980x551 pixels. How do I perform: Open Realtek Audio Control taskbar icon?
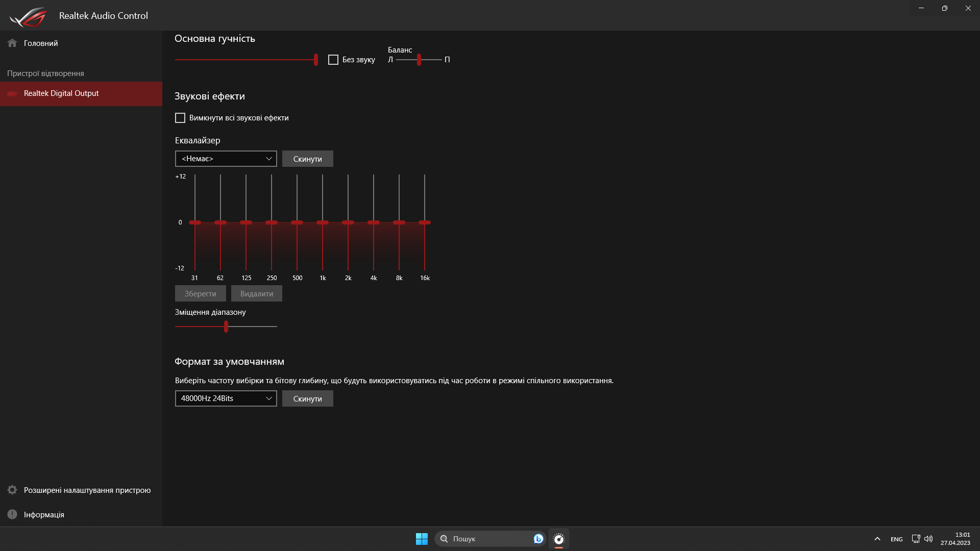pos(559,539)
